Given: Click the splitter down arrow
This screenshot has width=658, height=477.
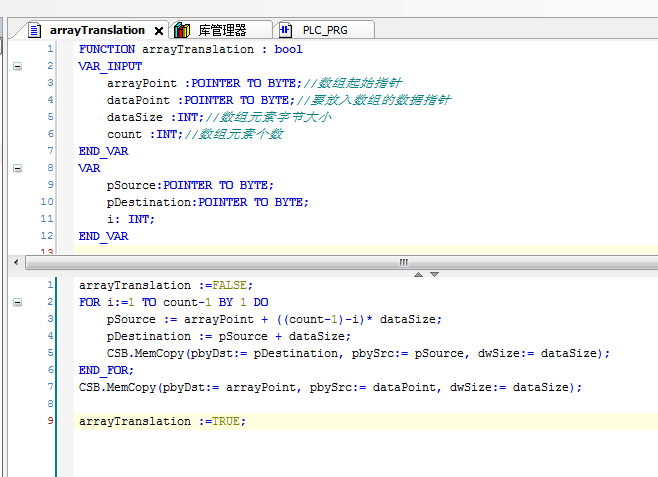Looking at the screenshot, I should pyautogui.click(x=434, y=274).
